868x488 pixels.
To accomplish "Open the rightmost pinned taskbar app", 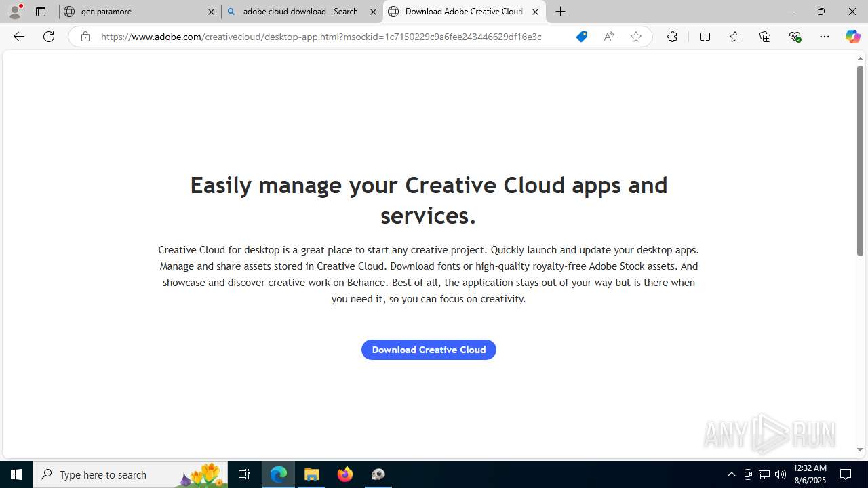I will [378, 474].
